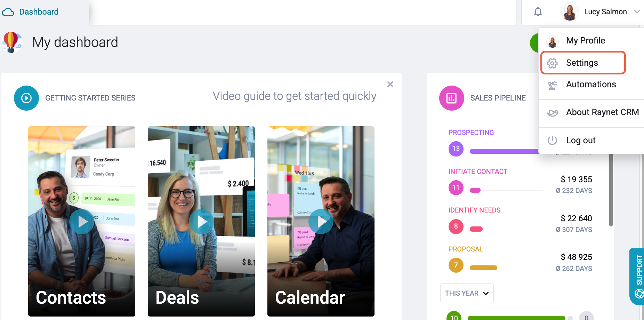Click the pink Sales Pipeline chart icon
The image size is (644, 320).
click(x=452, y=98)
